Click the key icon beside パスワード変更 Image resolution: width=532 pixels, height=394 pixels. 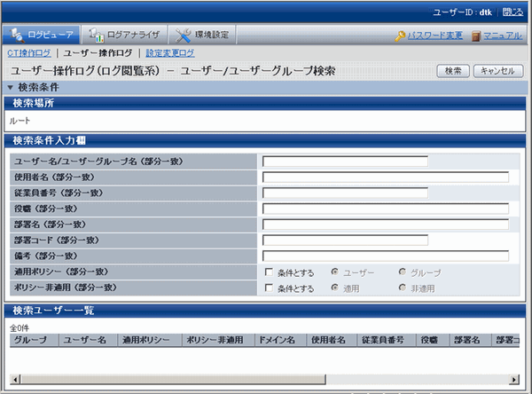tap(401, 36)
